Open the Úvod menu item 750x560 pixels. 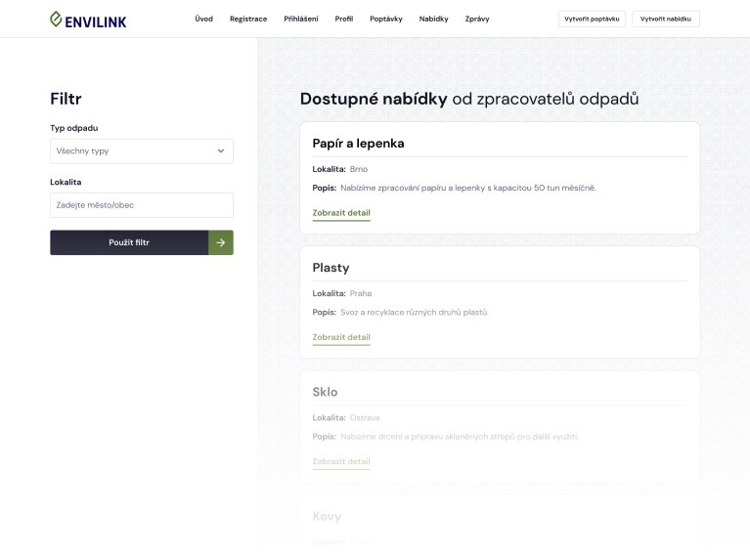tap(203, 19)
